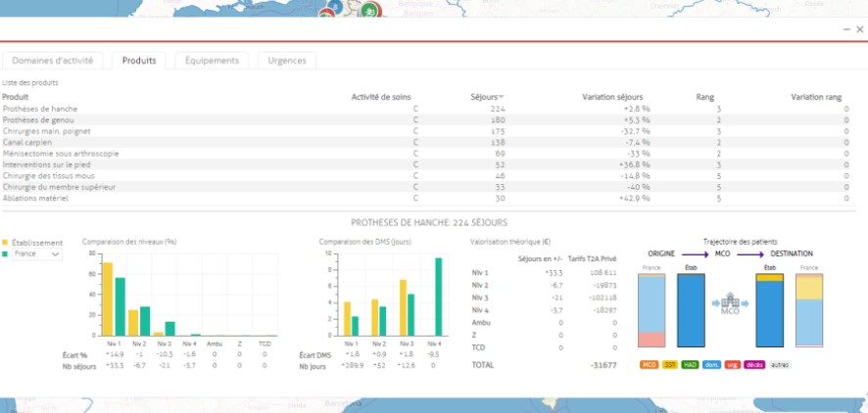Click the Variation séjours column header
This screenshot has width=868, height=413.
point(616,97)
